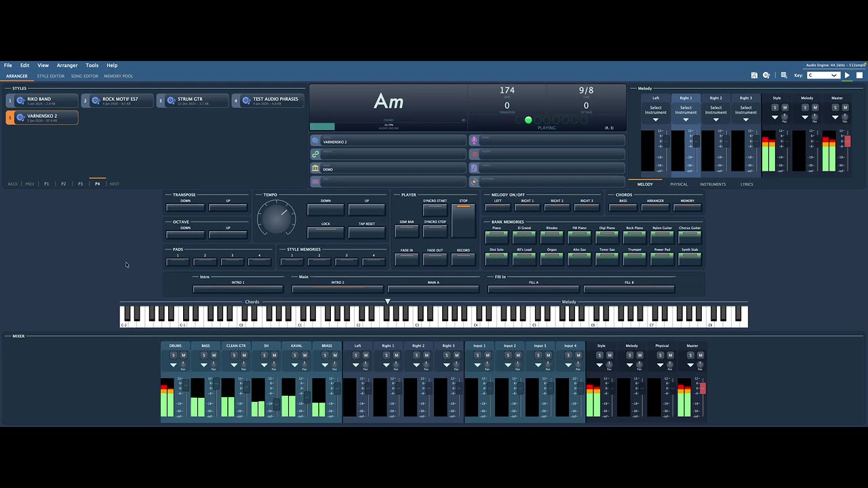
Task: Solo the DRUMS mixer channel
Action: point(173,355)
